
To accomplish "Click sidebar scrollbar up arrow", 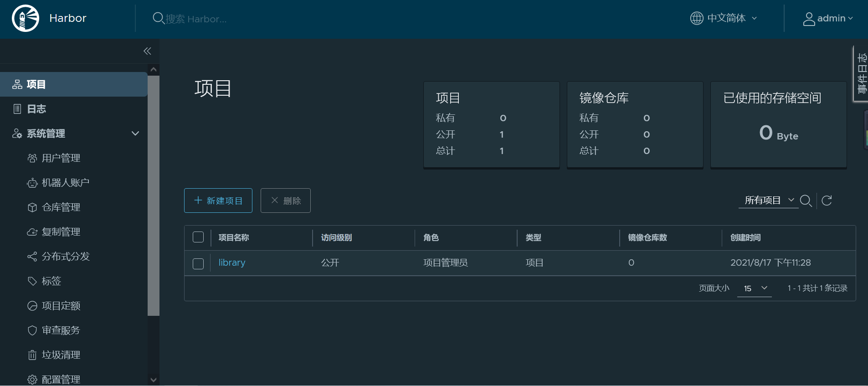I will tap(154, 70).
